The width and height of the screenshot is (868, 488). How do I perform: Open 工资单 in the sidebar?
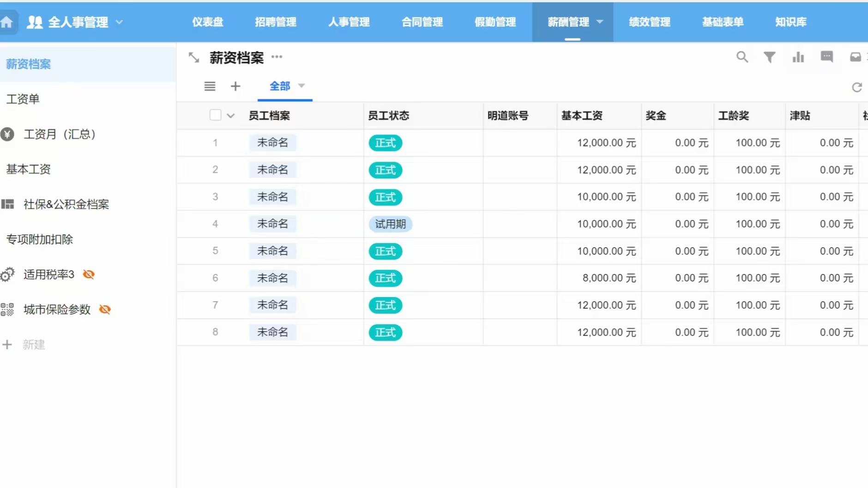[x=23, y=99]
